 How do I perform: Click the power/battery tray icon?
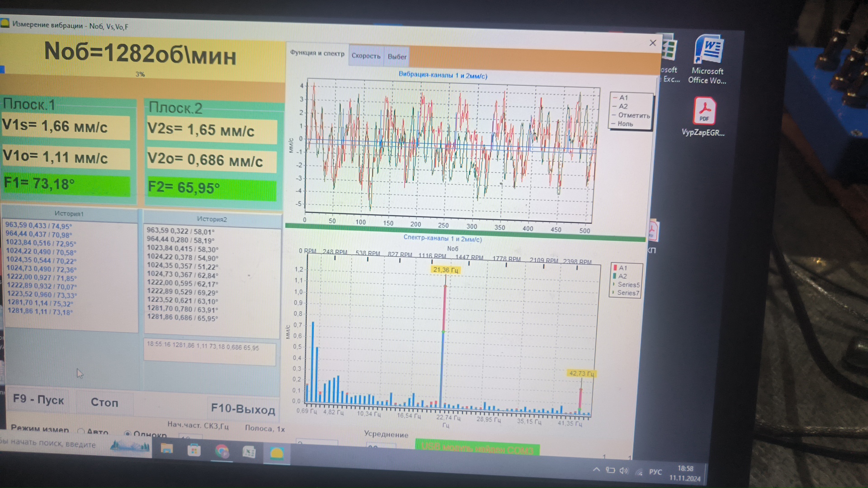coord(610,470)
